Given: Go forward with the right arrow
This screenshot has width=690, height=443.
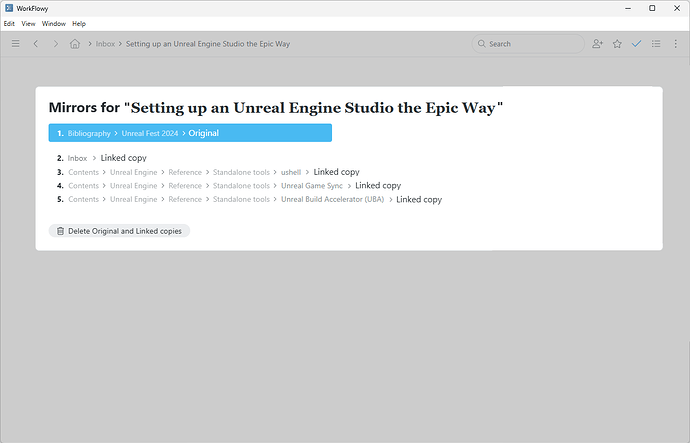Looking at the screenshot, I should tap(55, 44).
